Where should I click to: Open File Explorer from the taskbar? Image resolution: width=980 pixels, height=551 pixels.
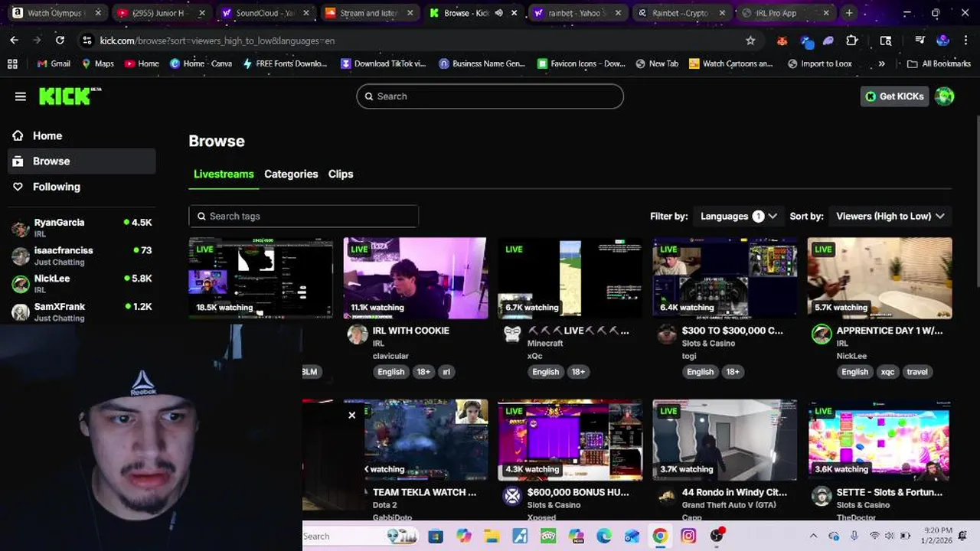[x=492, y=536]
